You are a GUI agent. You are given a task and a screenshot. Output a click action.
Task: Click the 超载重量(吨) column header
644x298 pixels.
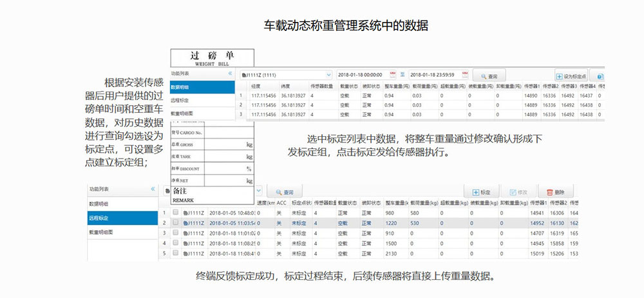[452, 86]
